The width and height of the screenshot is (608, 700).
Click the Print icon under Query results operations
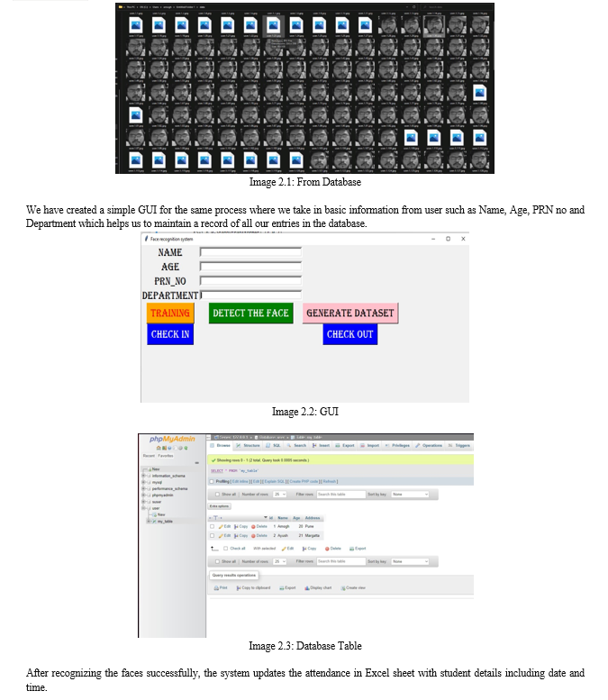pos(216,588)
